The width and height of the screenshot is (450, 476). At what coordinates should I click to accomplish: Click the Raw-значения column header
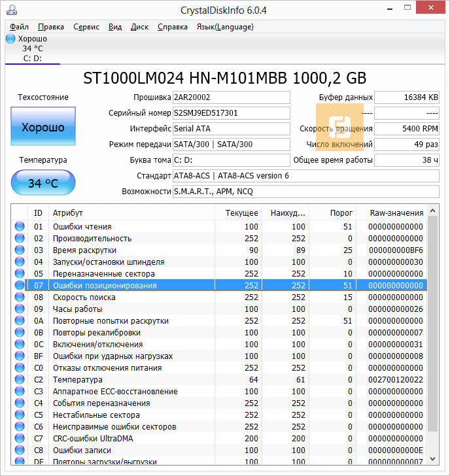pyautogui.click(x=392, y=212)
